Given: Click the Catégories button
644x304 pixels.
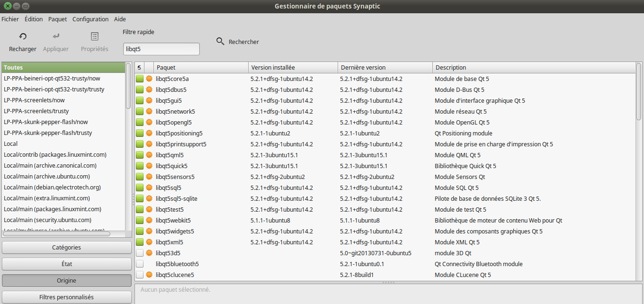Looking at the screenshot, I should [x=66, y=248].
